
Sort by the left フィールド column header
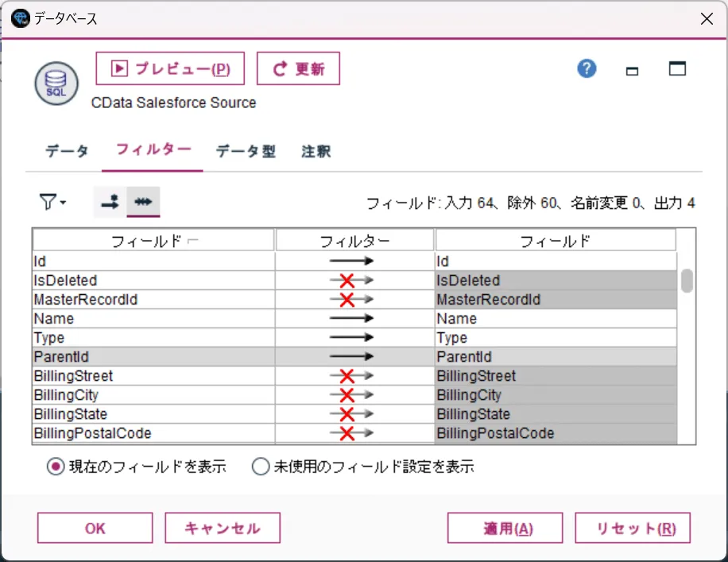pyautogui.click(x=153, y=241)
